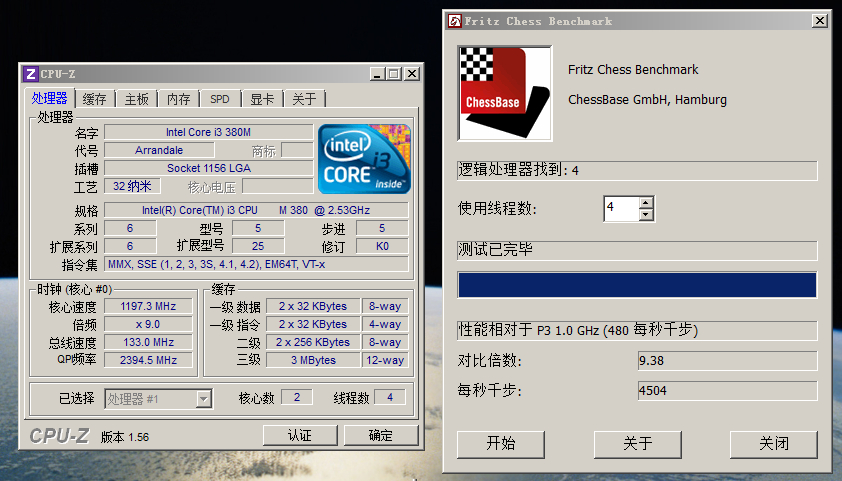Select the 内存 tab in CPU-Z

click(178, 99)
